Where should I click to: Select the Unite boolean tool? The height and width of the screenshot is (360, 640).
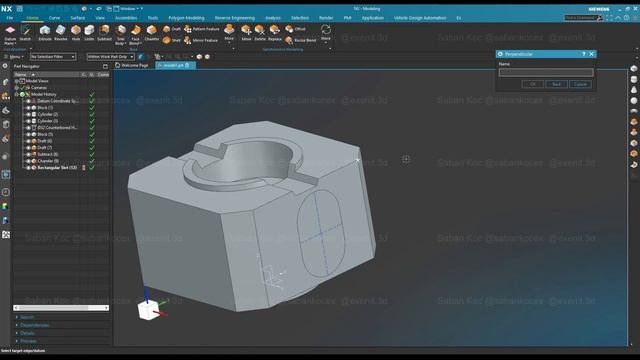coord(89,33)
